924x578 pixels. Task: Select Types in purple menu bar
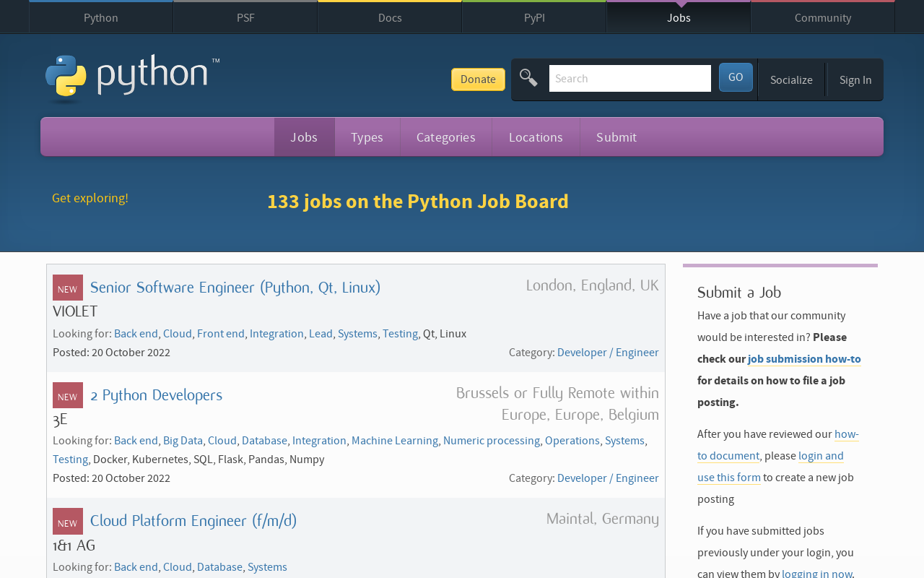[x=367, y=137]
